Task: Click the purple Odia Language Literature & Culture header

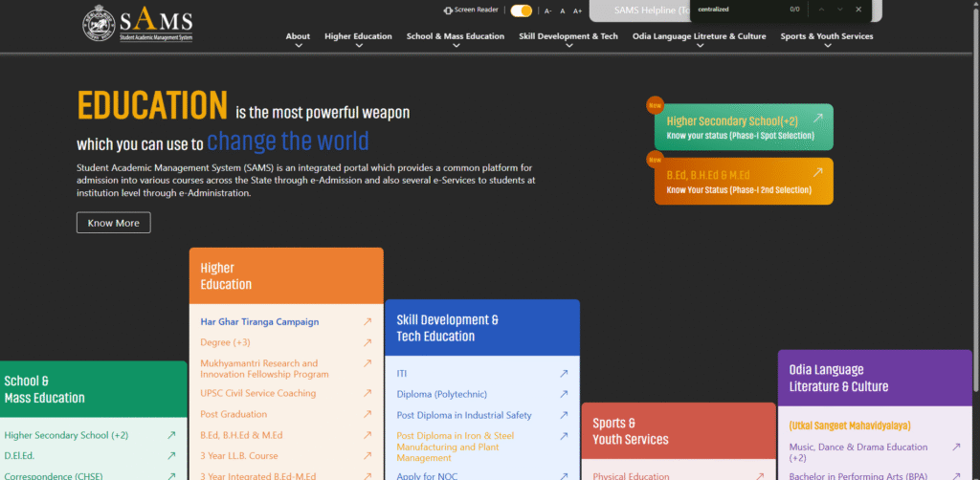Action: point(875,379)
